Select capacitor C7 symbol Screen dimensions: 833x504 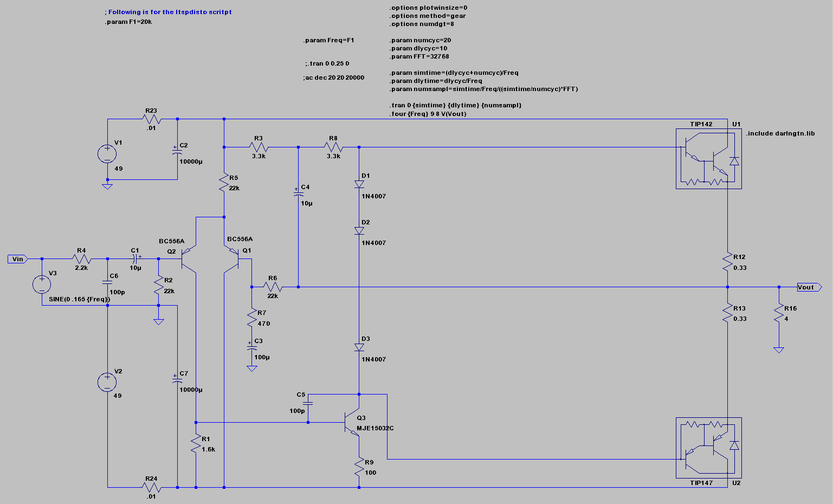(177, 380)
